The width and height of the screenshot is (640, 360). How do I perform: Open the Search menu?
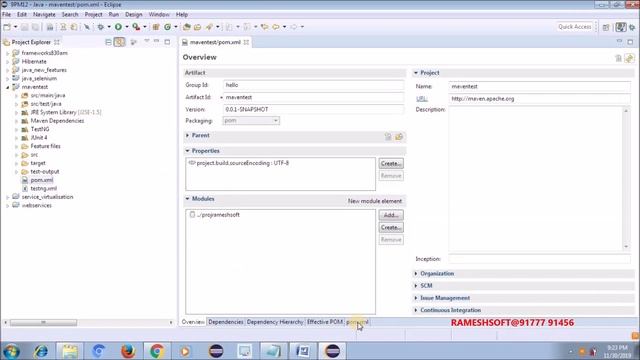[x=70, y=14]
